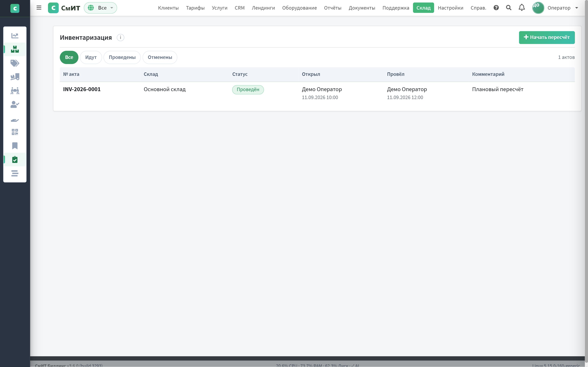This screenshot has height=367, width=588.
Task: Open the price tags sidebar icon
Action: click(x=15, y=63)
